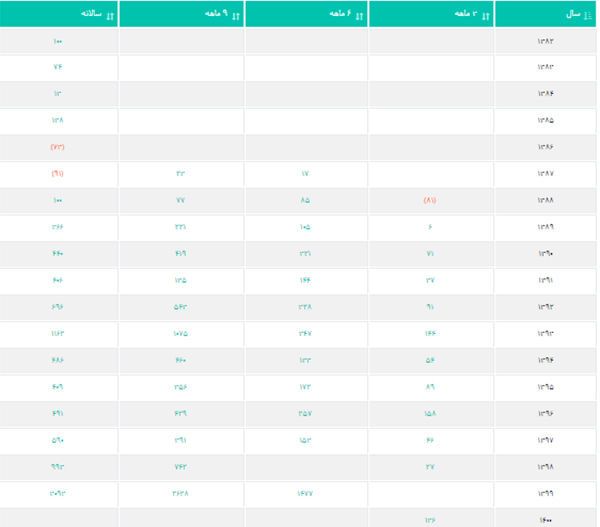Open the negative (۸۱) three-month value for ۱۳۸۸
Screen dimensions: 600x527
pyautogui.click(x=430, y=200)
